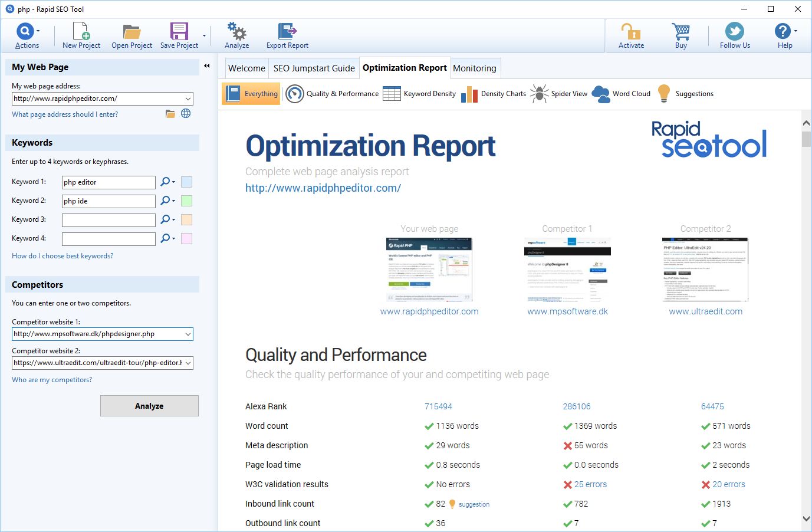Click the empty Keyword 4 field
The image size is (812, 532).
pyautogui.click(x=109, y=239)
